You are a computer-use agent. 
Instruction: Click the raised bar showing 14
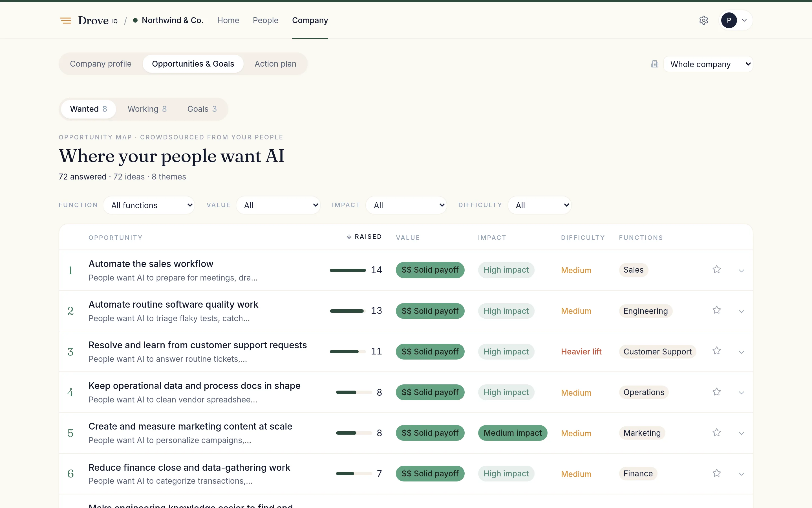pyautogui.click(x=348, y=270)
